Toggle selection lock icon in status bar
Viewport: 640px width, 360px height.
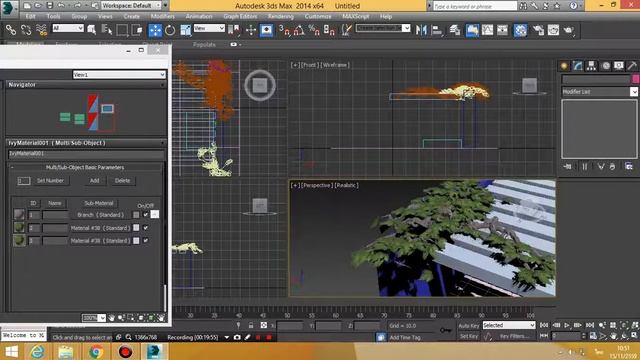click(251, 325)
